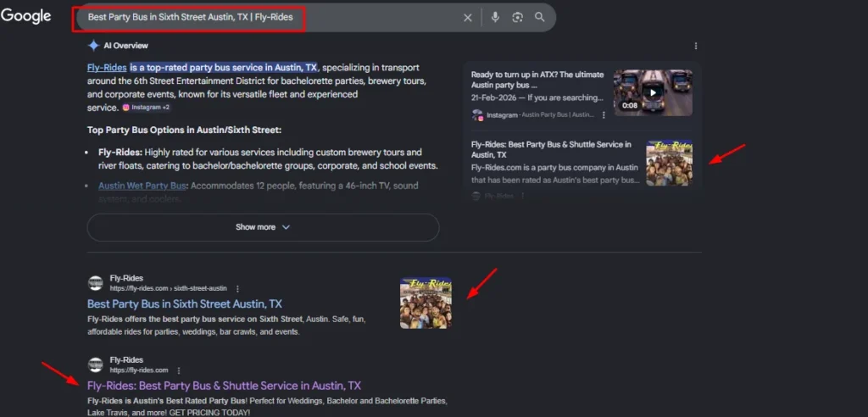Open three-dot menu on Instagram source card

pos(604,115)
